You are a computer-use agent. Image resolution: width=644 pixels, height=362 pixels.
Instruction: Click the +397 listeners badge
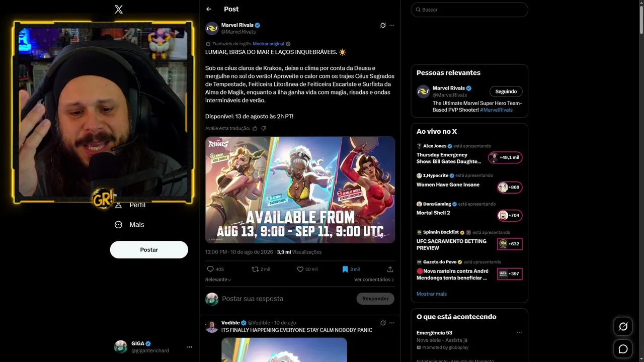(510, 274)
